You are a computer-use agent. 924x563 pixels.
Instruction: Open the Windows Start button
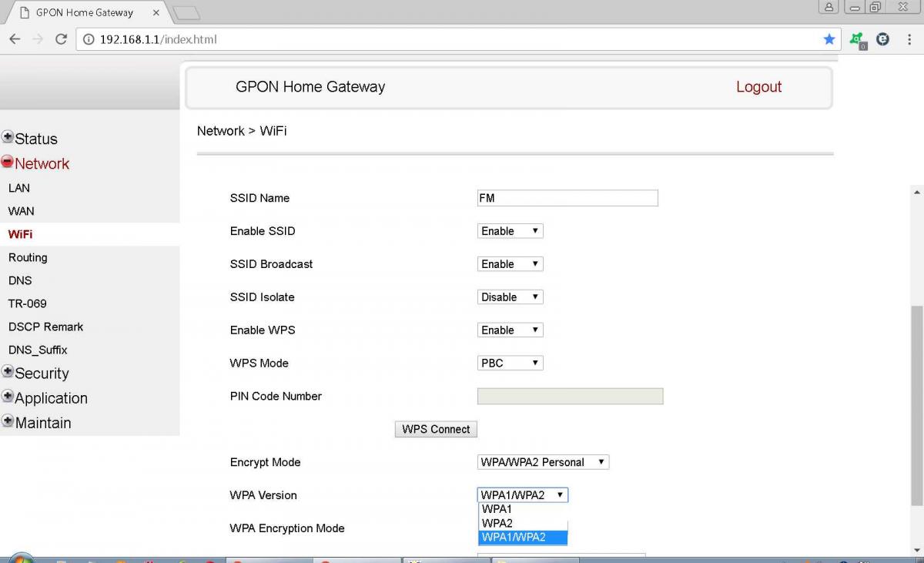[x=21, y=558]
